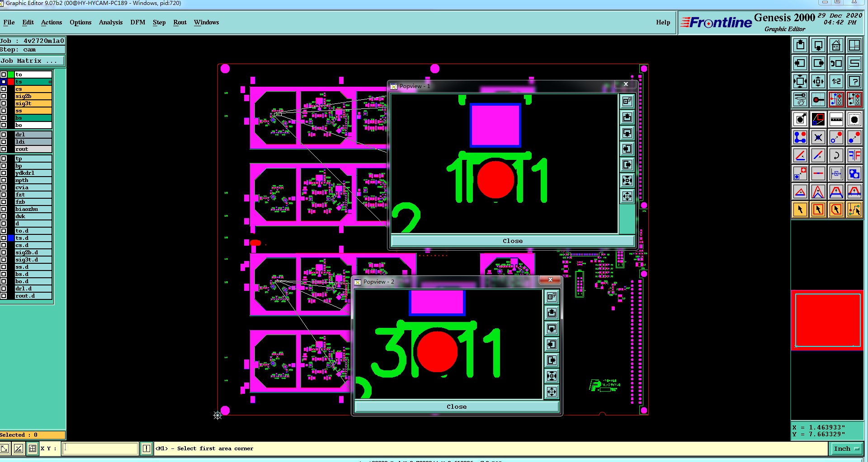Toggle the checkbox for layer biaozhu
The width and height of the screenshot is (868, 462).
tap(4, 209)
